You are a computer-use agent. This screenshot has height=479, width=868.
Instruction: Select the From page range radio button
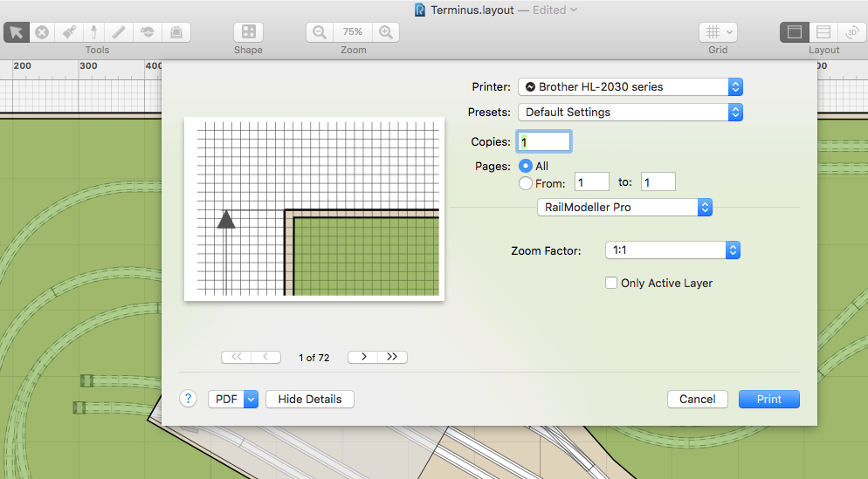point(526,183)
